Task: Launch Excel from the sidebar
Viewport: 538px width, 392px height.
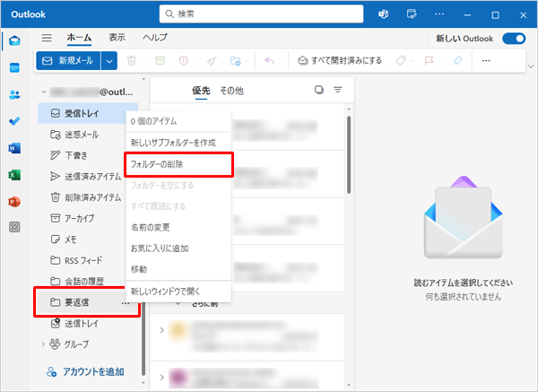Action: coord(14,175)
